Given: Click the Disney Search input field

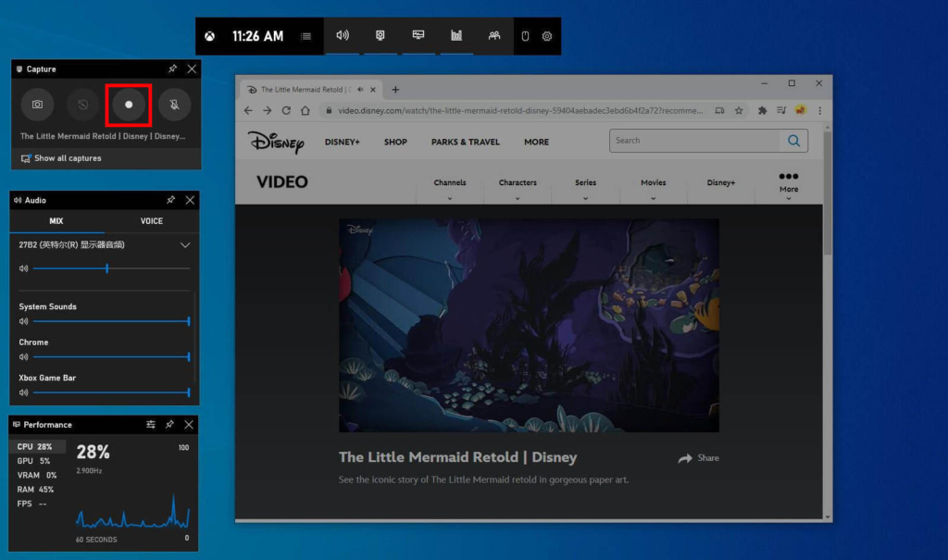Looking at the screenshot, I should point(694,141).
